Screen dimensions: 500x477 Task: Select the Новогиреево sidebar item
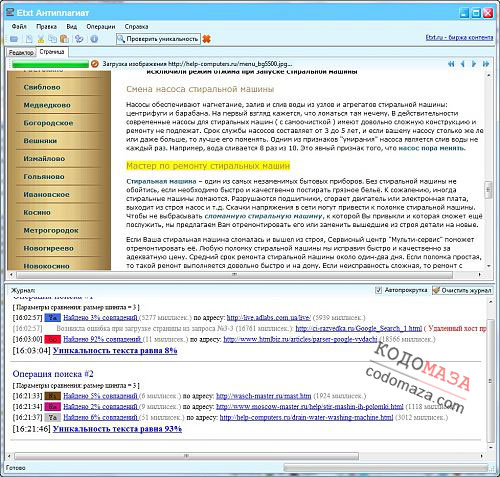click(x=48, y=248)
